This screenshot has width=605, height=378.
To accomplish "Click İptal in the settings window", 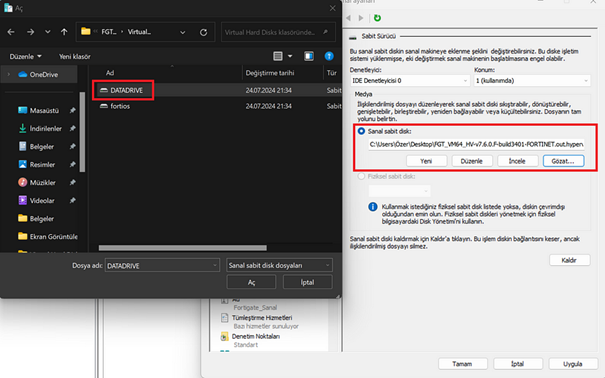I will [x=518, y=364].
